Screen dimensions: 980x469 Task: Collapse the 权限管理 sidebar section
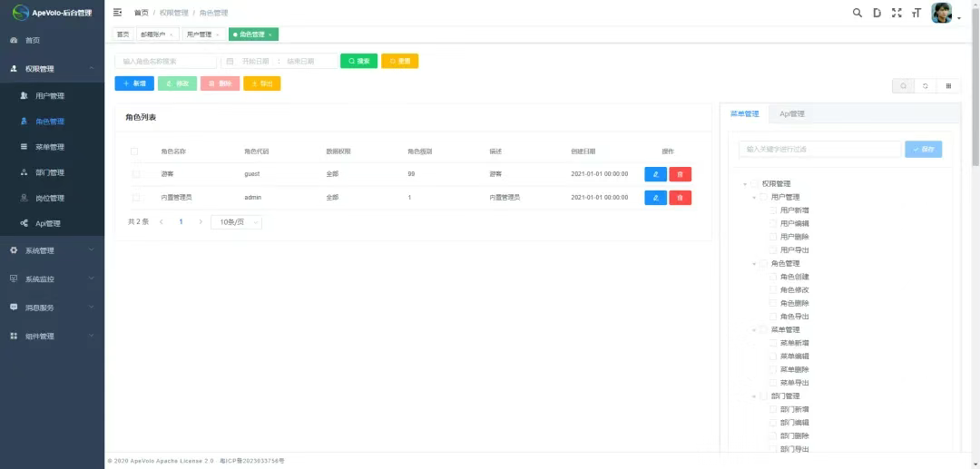[x=53, y=69]
